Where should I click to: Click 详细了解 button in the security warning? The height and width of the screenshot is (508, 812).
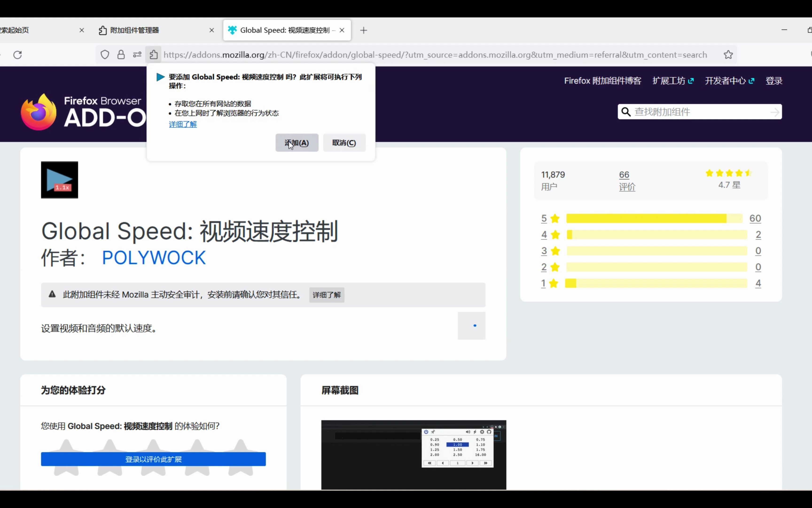[x=327, y=295]
